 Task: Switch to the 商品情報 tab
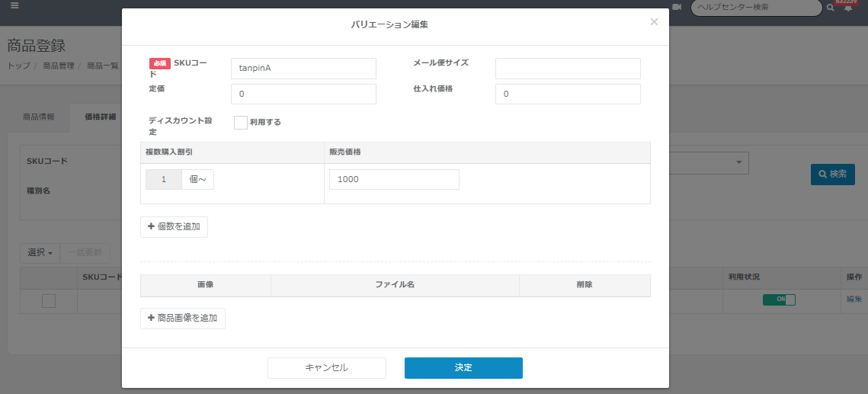click(x=38, y=117)
